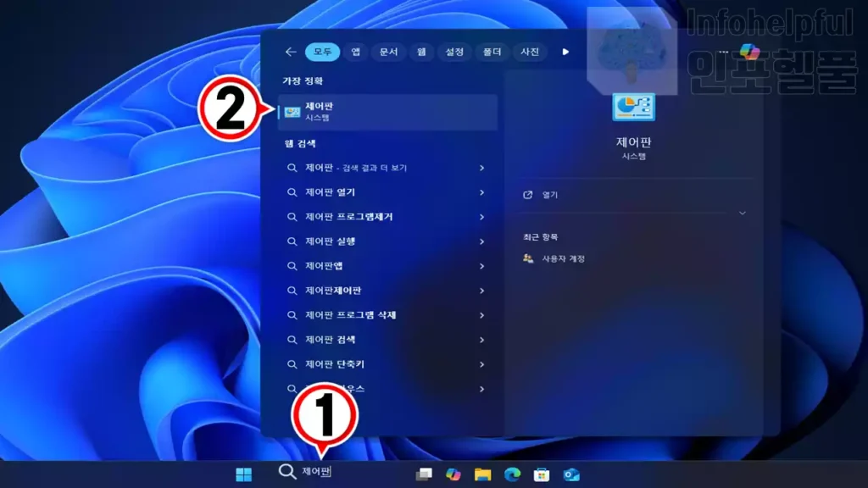Expand chevron for 제어판 단축키

[x=481, y=364]
